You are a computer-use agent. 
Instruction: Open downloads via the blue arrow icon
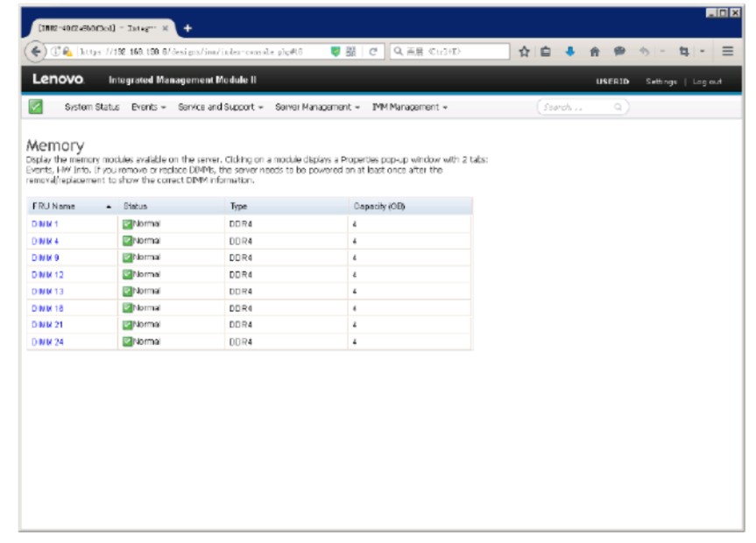click(x=570, y=52)
